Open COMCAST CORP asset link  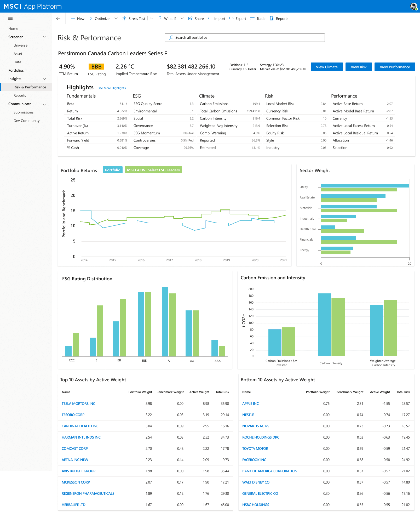tap(75, 448)
